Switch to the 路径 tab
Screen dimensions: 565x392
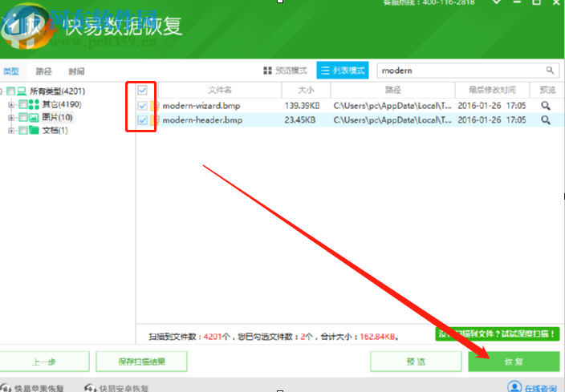tap(43, 71)
